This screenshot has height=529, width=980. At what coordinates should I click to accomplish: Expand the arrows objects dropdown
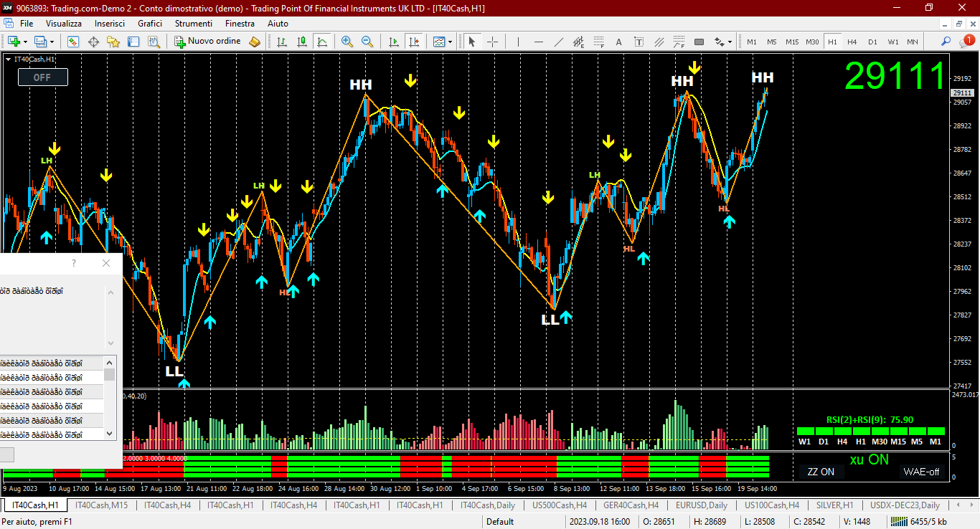tap(730, 42)
